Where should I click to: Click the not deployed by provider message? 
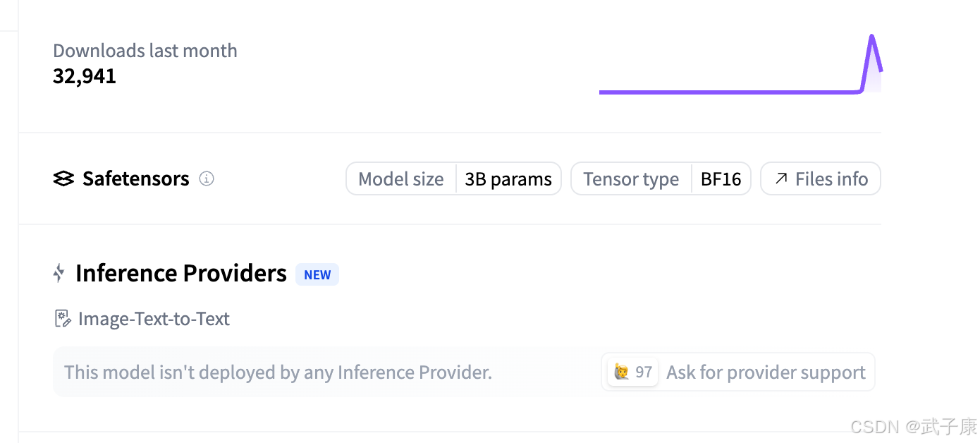278,372
